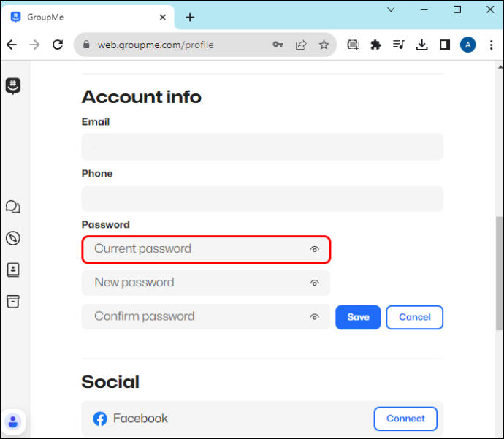This screenshot has height=439, width=504.
Task: Select the GroupMe browser tab
Action: coord(88,17)
